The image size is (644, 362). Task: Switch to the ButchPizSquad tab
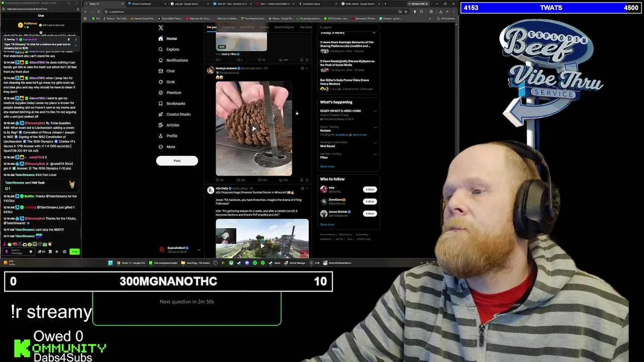tap(284, 27)
